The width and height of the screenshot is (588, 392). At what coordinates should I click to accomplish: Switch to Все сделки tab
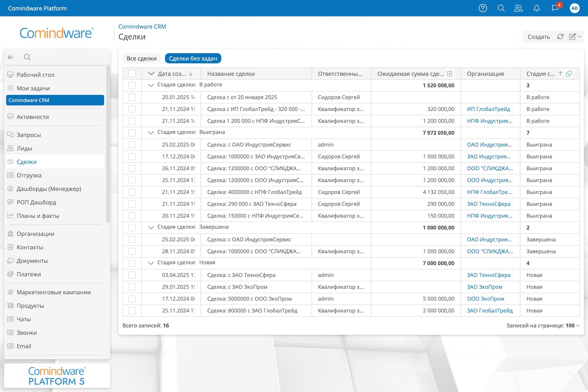point(142,58)
